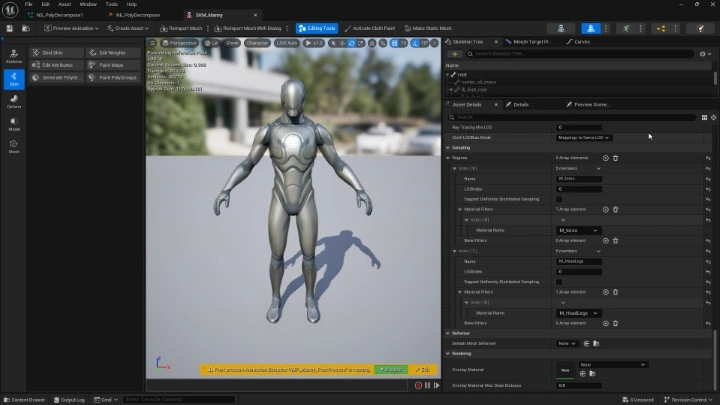The width and height of the screenshot is (720, 405).
Task: Delete all Regions array elements with trash icon
Action: coord(615,158)
